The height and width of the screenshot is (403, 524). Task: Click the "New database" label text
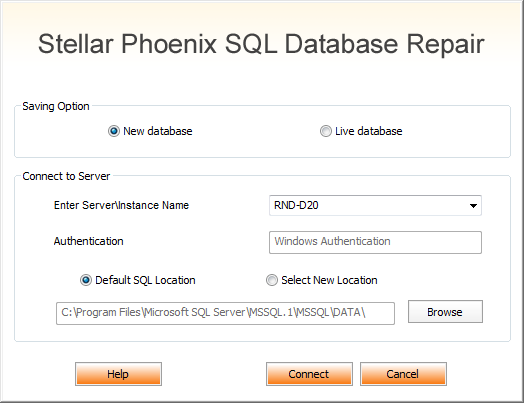coord(158,131)
